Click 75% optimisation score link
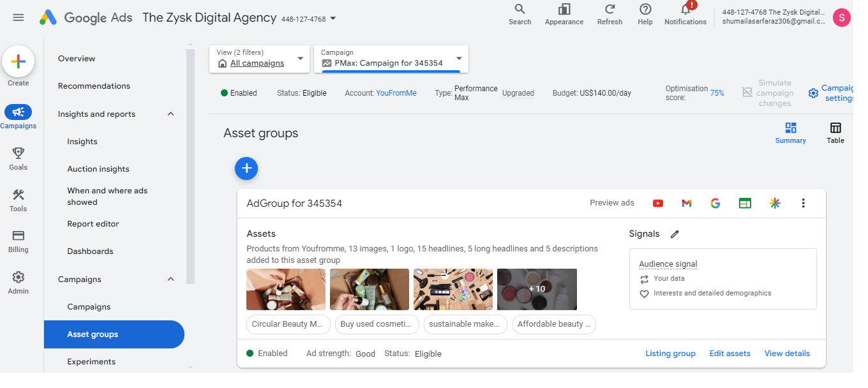The width and height of the screenshot is (868, 388). pyautogui.click(x=717, y=93)
